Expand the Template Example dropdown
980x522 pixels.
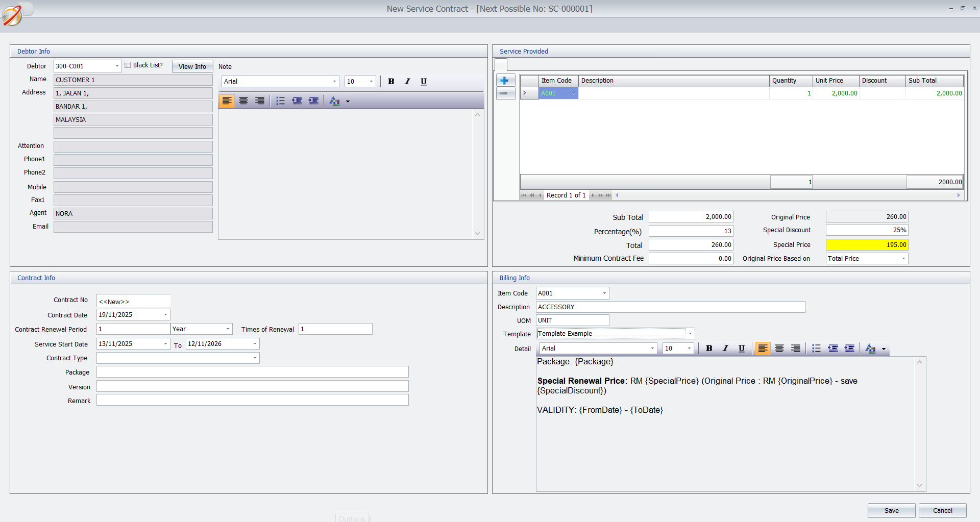tap(689, 333)
